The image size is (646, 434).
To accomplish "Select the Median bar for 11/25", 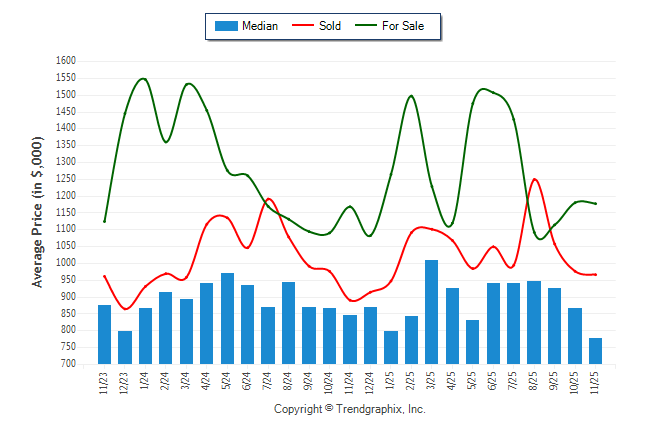I will click(595, 350).
